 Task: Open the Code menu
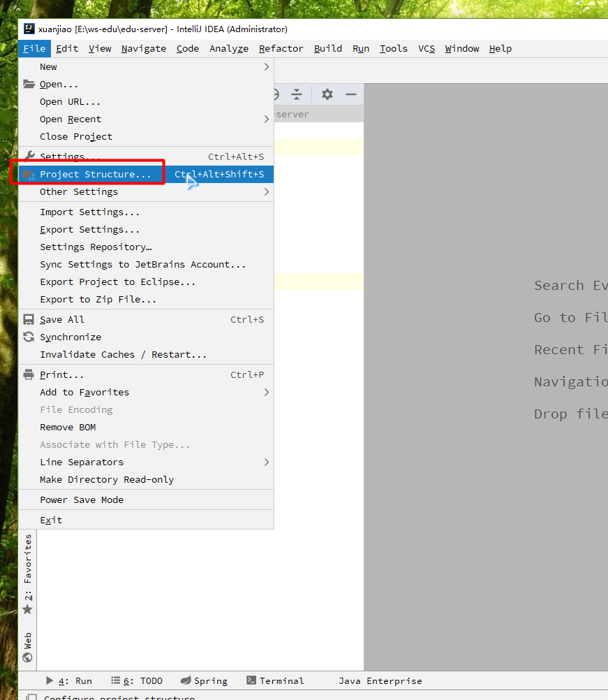[x=187, y=49]
